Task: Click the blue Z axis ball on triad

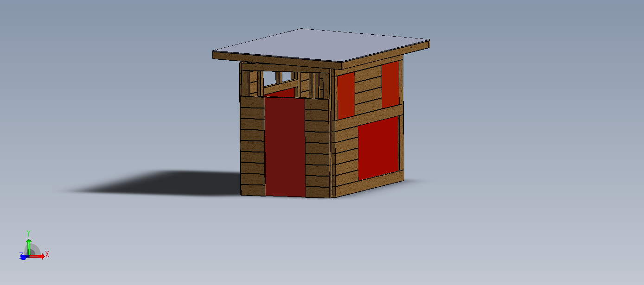Action: pyautogui.click(x=23, y=257)
